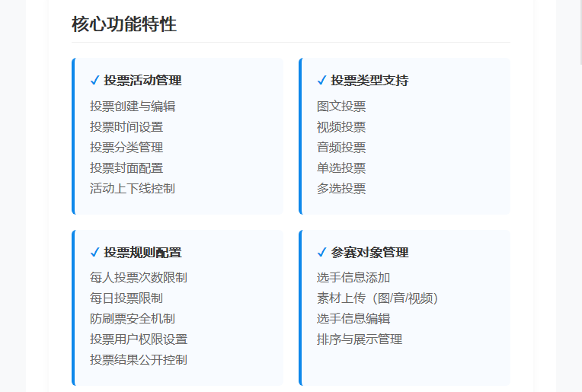Click the 选手信息添加 item

(x=353, y=277)
